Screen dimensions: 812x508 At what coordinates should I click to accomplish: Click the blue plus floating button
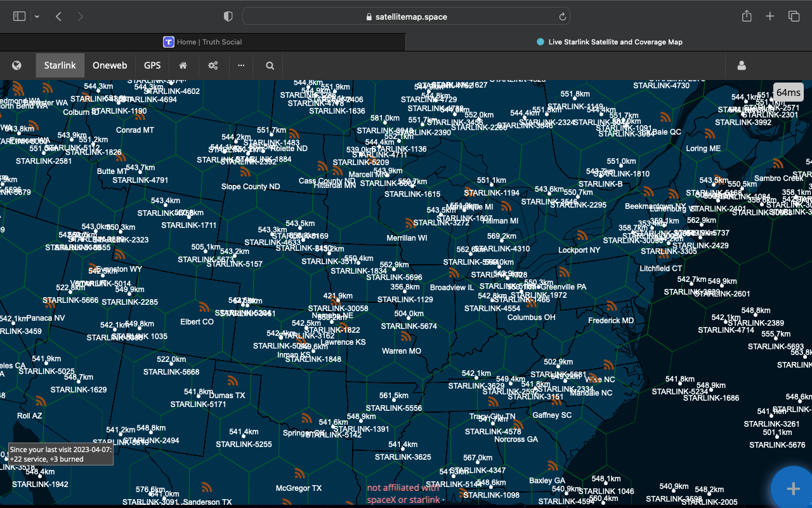pos(792,488)
